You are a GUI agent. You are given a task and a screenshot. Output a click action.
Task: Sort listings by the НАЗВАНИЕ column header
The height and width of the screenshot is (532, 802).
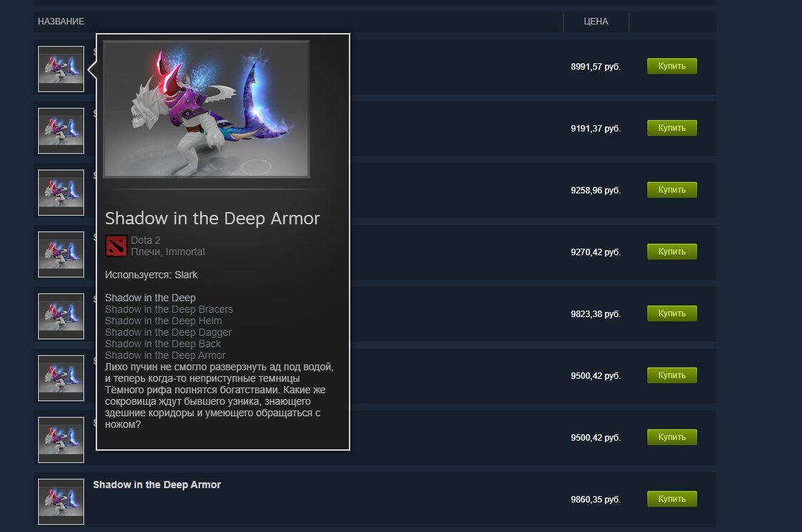click(61, 22)
